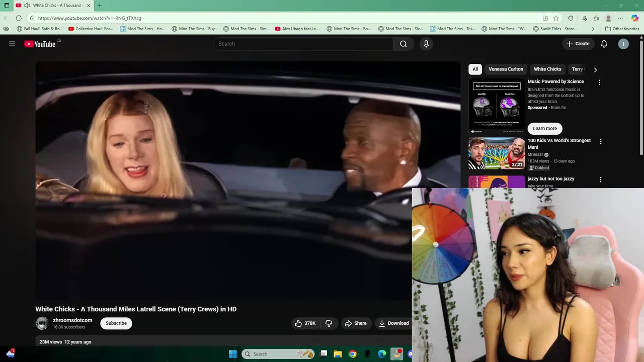Open Collective Haul bookmark

pos(91,29)
